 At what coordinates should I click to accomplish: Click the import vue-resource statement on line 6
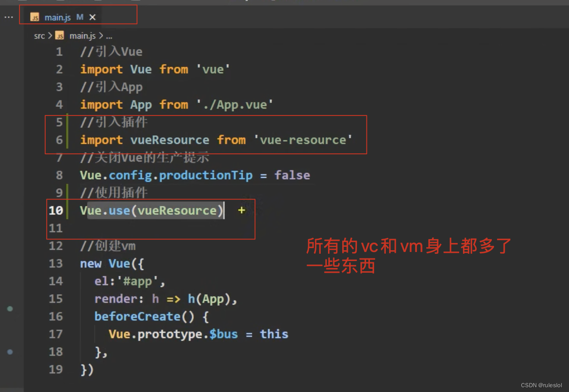tap(216, 140)
